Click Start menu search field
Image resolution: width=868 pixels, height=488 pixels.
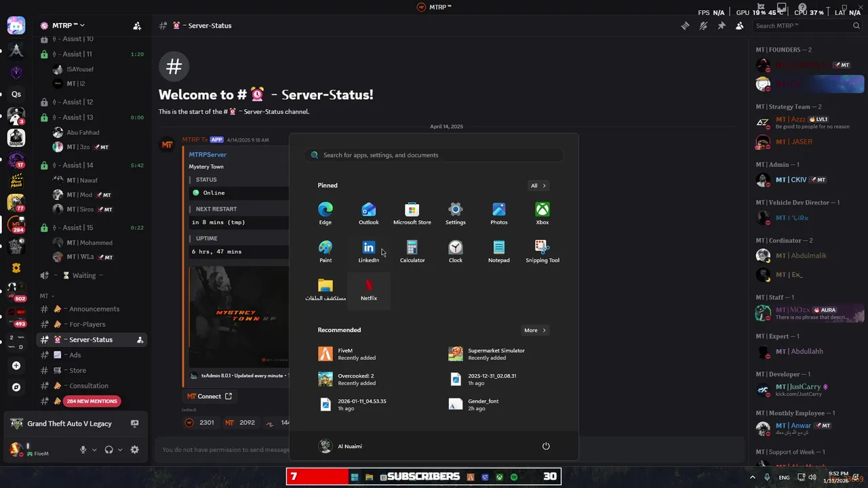point(434,155)
